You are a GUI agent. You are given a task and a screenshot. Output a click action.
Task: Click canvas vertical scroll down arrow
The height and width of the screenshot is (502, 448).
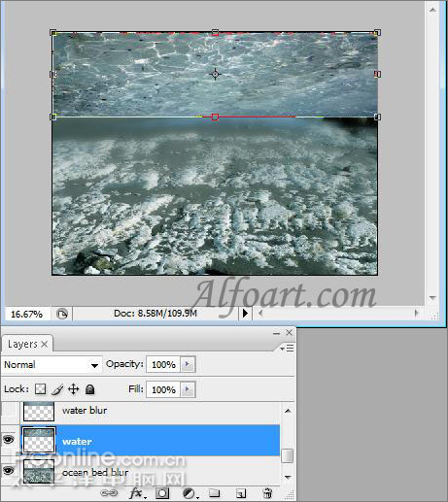(432, 297)
